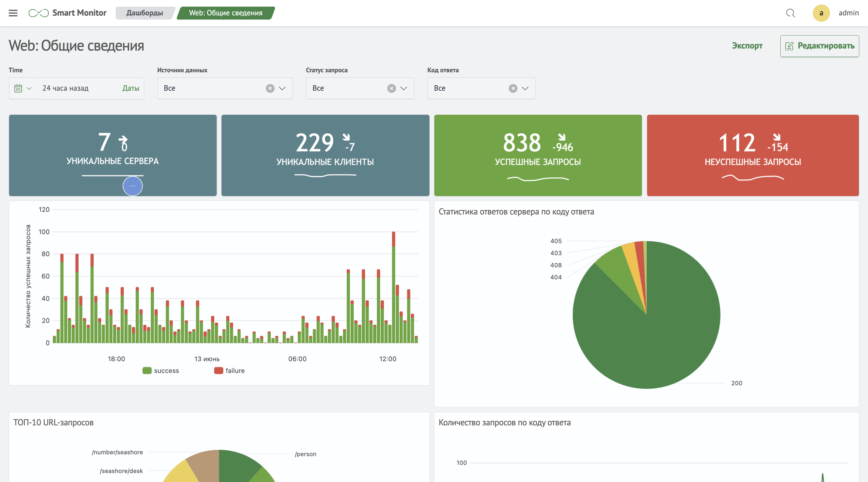Screen dimensions: 868x482
Task: Click the Экспорт link
Action: coord(747,46)
